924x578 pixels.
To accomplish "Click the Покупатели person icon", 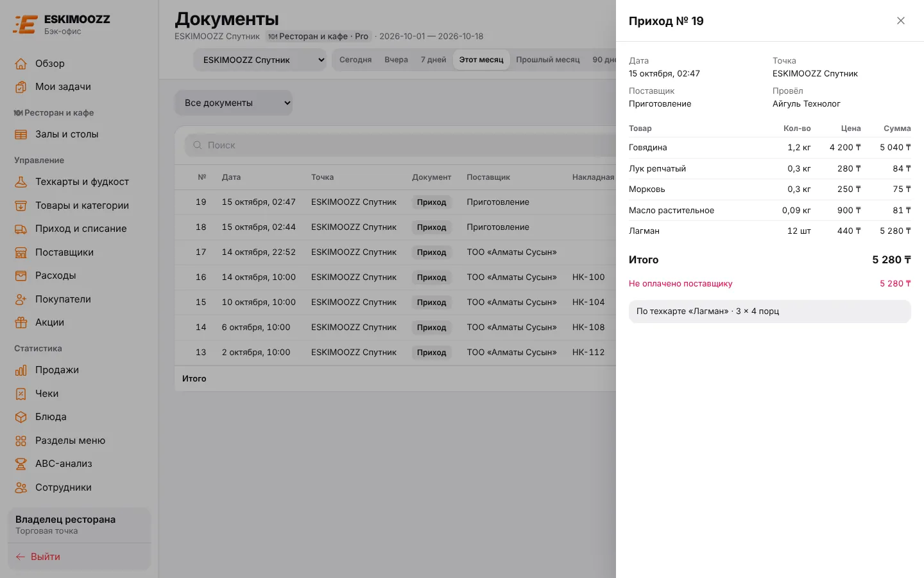I will (21, 299).
